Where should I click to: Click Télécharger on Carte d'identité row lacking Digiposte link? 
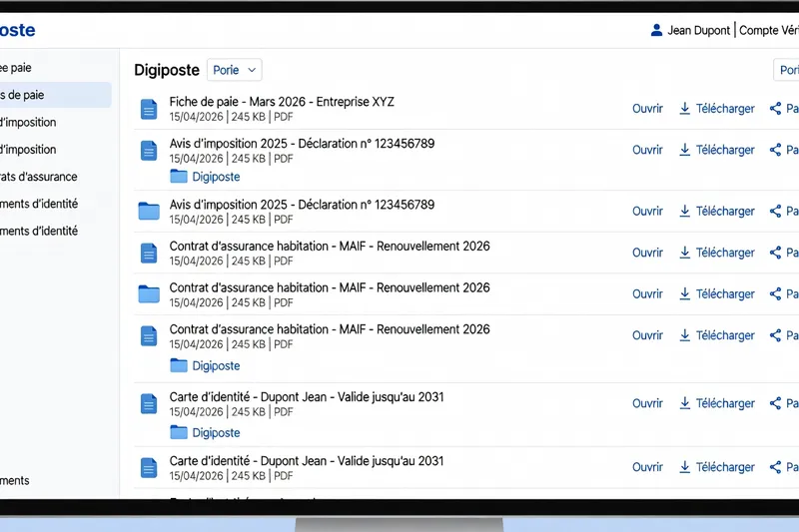click(x=725, y=467)
